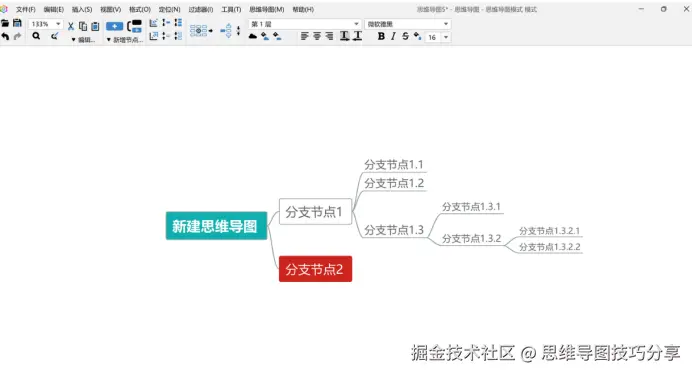
Task: Select node 分支节点1.2
Action: (394, 183)
